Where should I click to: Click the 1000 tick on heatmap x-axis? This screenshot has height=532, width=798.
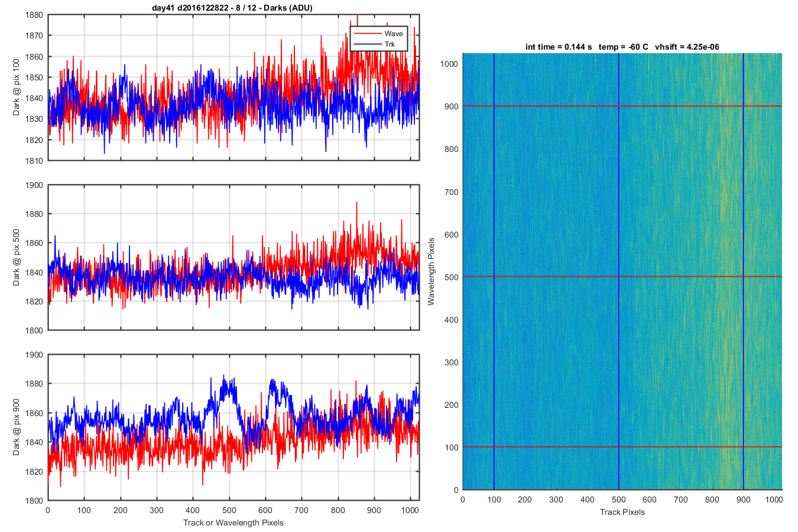click(x=774, y=499)
